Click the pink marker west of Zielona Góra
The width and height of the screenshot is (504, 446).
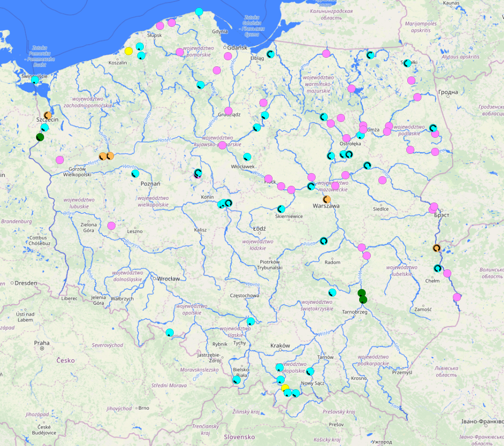111,224
